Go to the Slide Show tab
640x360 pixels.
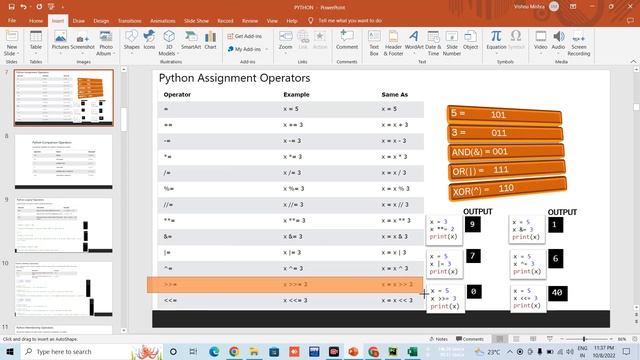coord(196,20)
